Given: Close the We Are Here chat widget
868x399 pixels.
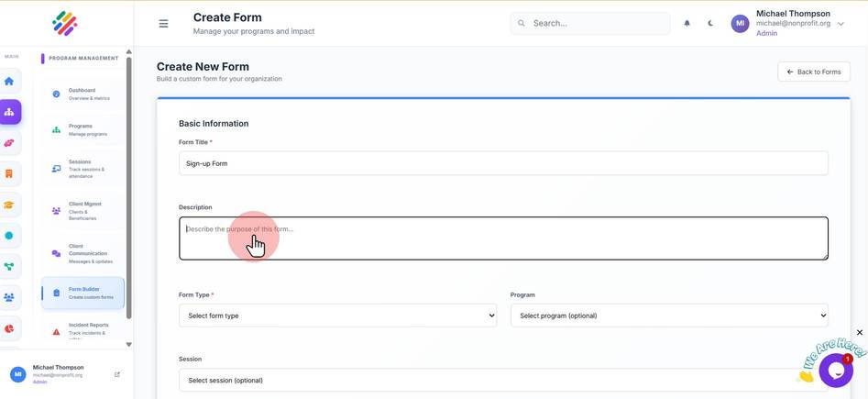Looking at the screenshot, I should coord(859,332).
